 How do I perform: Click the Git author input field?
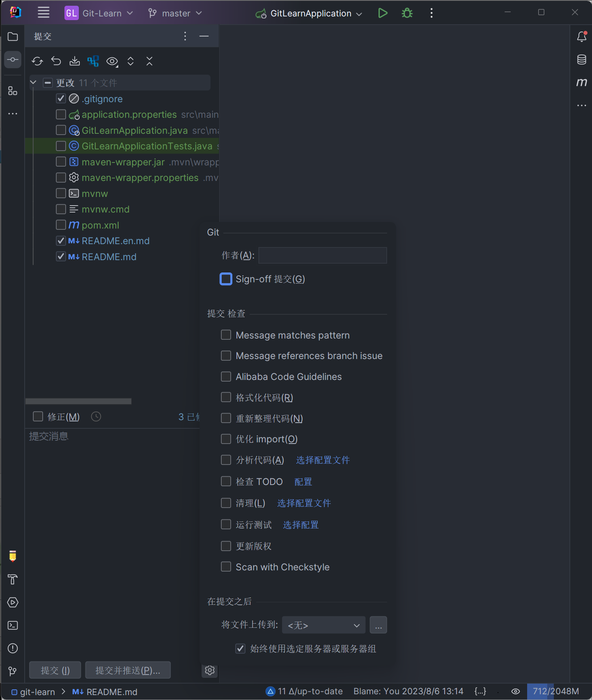click(322, 255)
